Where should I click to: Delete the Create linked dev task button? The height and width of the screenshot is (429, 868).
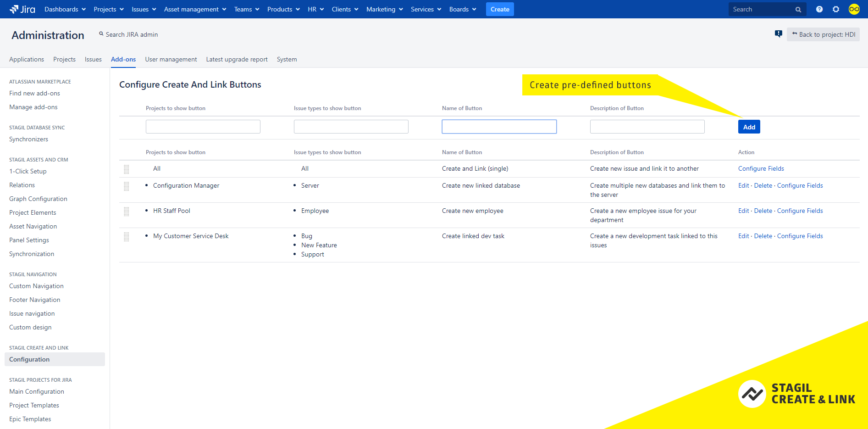[763, 236]
